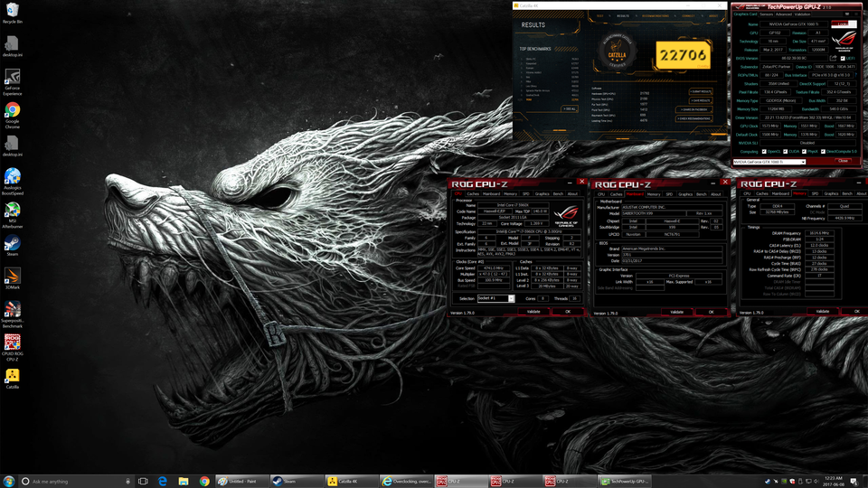Image resolution: width=868 pixels, height=488 pixels.
Task: Select the Recommendations menu in Catzilla
Action: coord(656,16)
